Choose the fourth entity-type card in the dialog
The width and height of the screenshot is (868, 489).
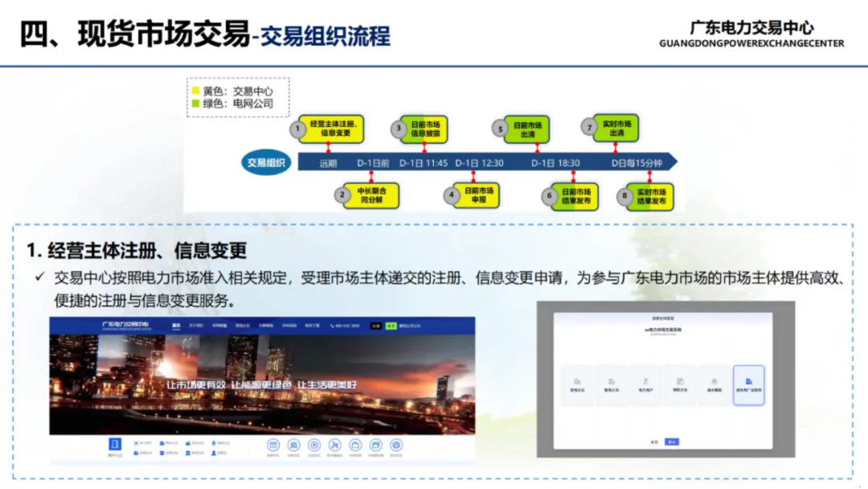[x=680, y=385]
